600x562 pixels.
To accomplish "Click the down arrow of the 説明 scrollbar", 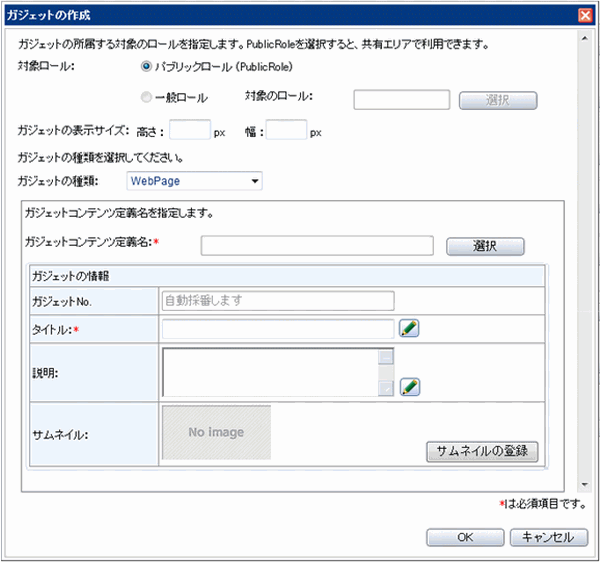I will click(x=386, y=389).
